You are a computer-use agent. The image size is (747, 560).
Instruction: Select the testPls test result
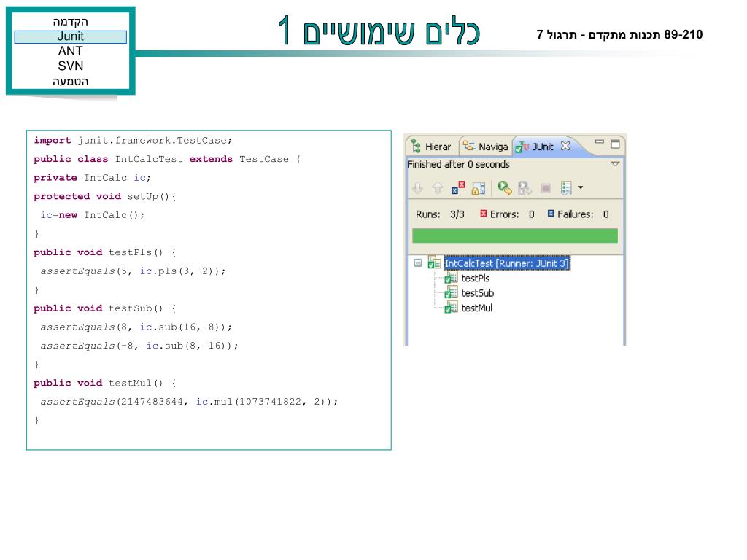475,278
